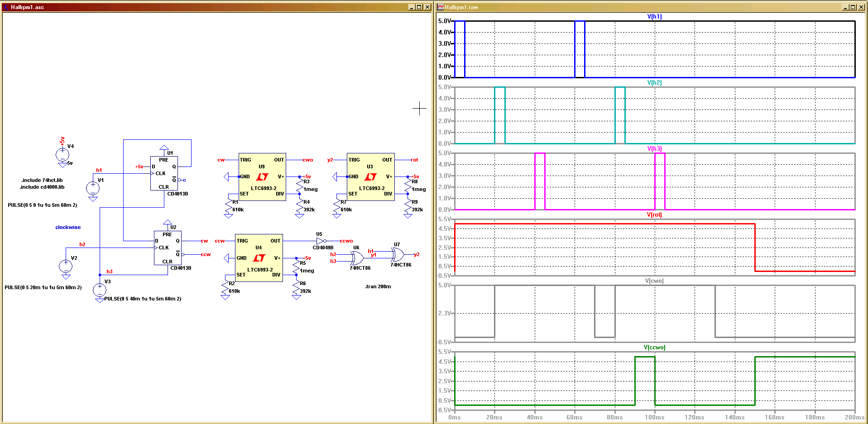
Task: Click the V(rot) trace label
Action: pos(654,215)
